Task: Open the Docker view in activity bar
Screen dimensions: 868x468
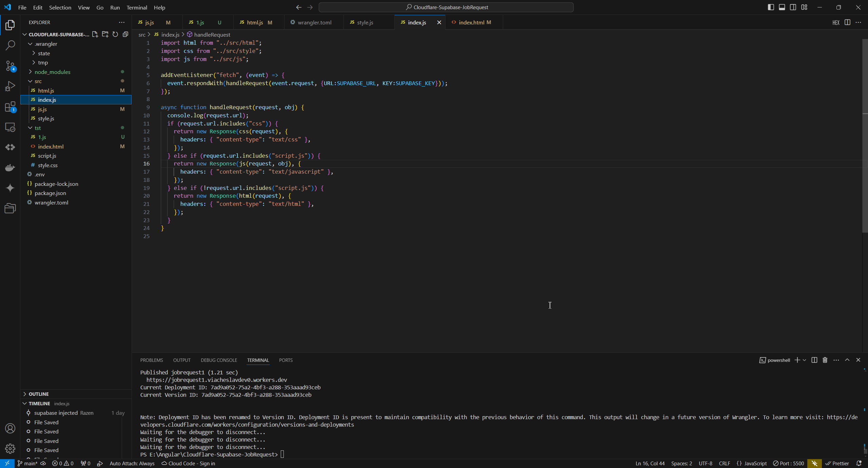Action: point(10,168)
